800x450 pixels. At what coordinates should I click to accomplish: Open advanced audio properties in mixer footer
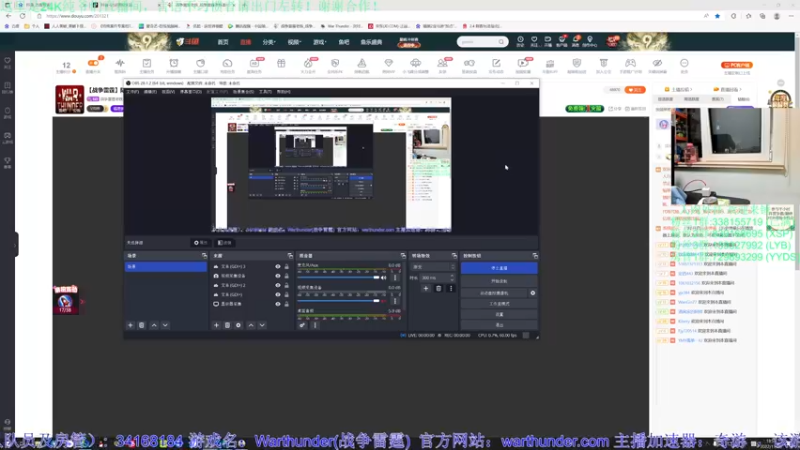[303, 325]
